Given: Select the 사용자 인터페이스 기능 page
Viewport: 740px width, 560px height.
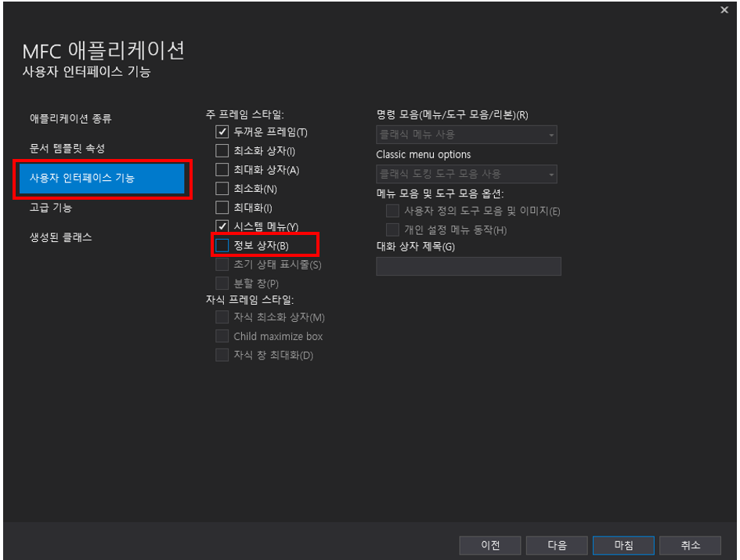Looking at the screenshot, I should (102, 179).
